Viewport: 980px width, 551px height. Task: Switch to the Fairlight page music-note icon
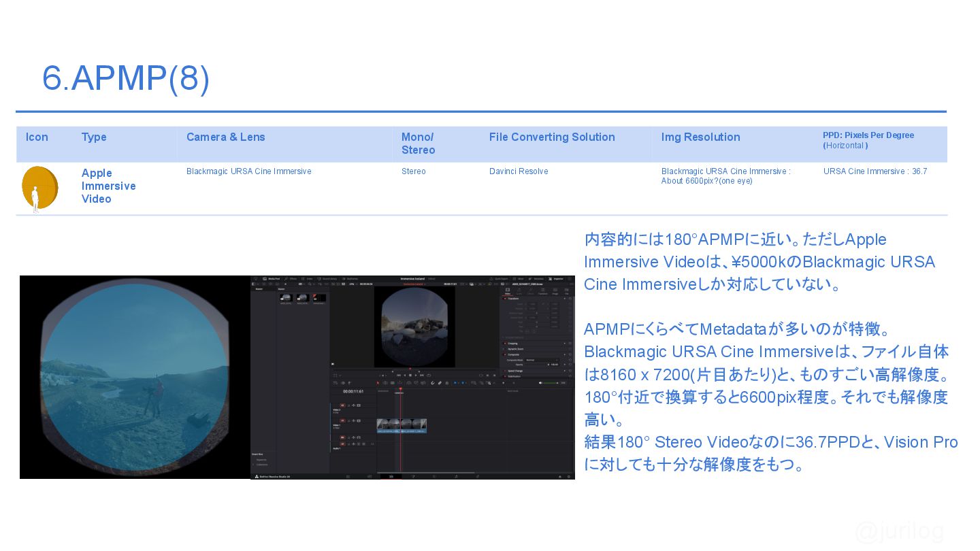click(x=456, y=477)
